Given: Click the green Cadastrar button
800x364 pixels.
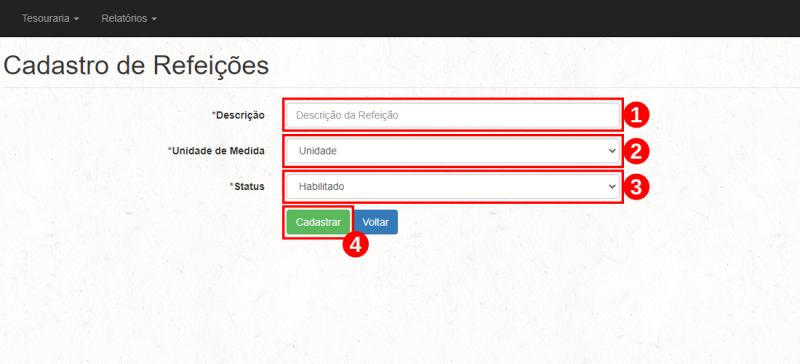Looking at the screenshot, I should click(x=318, y=223).
